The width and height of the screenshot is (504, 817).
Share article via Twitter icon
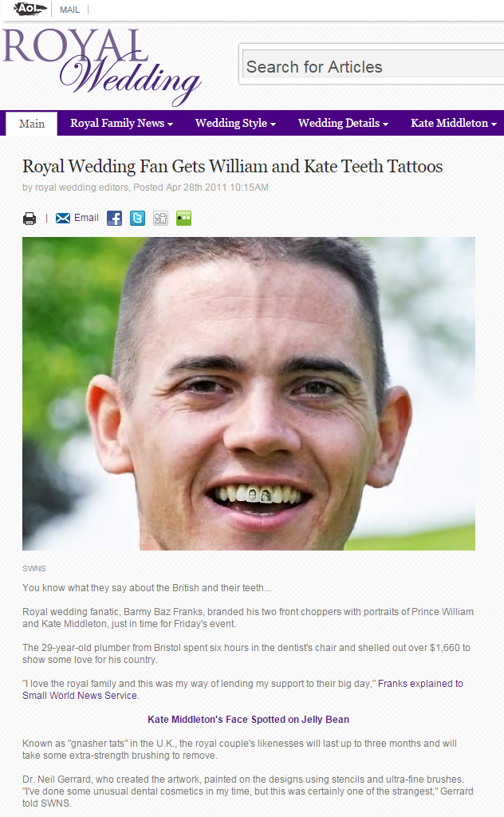137,219
